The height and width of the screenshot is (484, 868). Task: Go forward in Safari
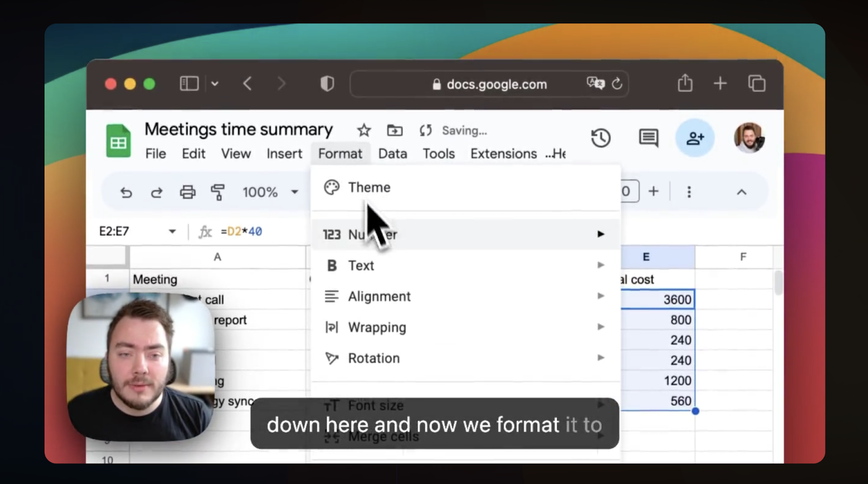[281, 84]
